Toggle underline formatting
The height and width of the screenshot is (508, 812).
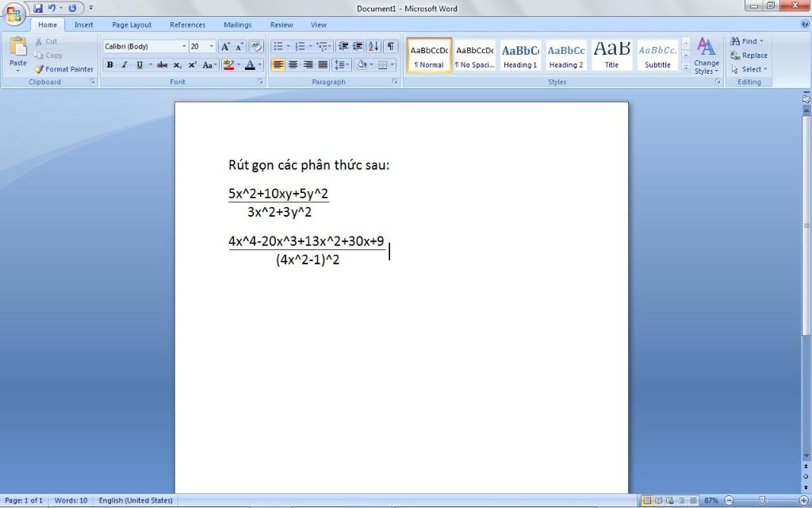pyautogui.click(x=140, y=65)
